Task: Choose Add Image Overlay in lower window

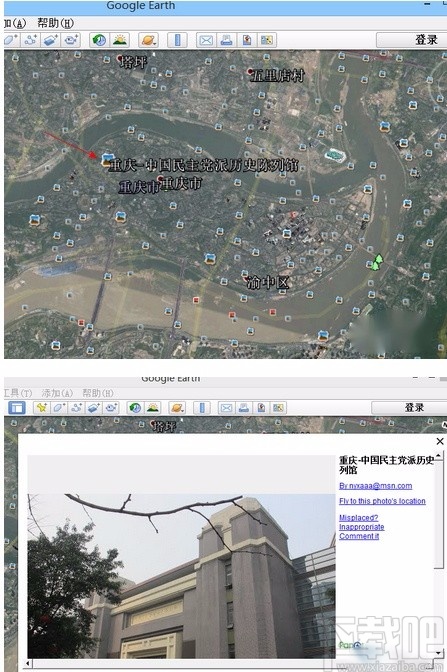Action: point(93,408)
